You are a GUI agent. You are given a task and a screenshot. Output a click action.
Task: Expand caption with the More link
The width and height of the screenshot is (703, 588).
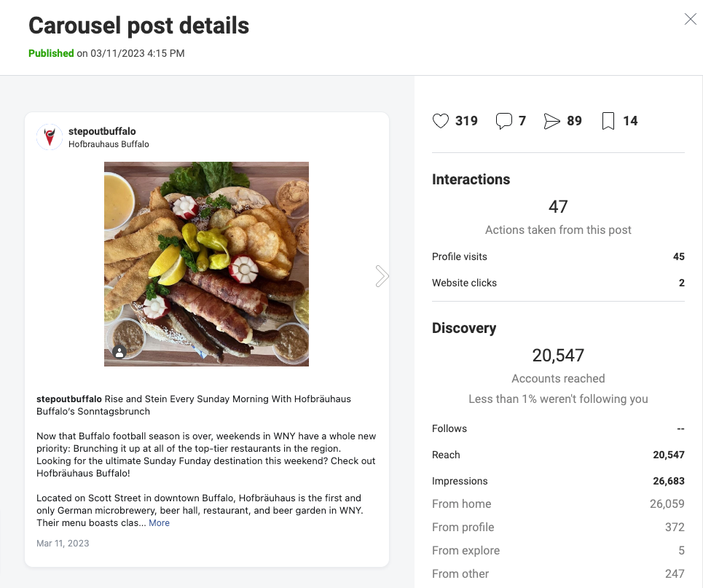(159, 523)
